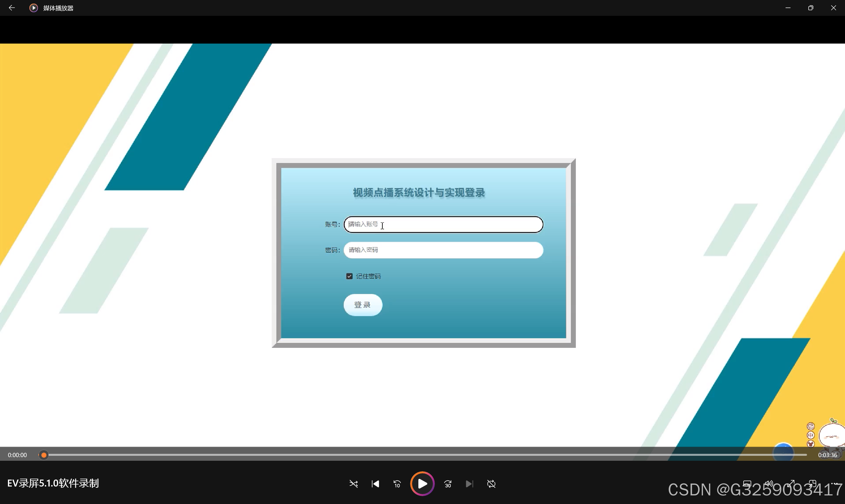
Task: Click the media player app icon in title bar
Action: pyautogui.click(x=34, y=8)
